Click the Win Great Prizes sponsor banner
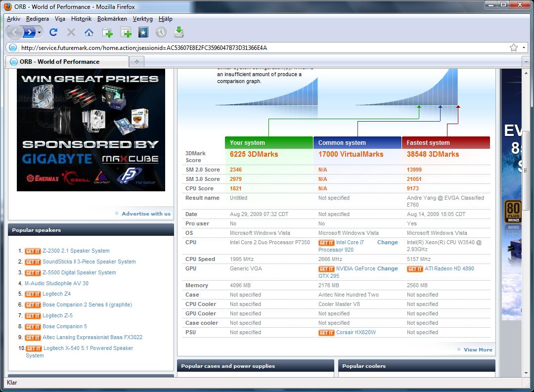 point(91,130)
